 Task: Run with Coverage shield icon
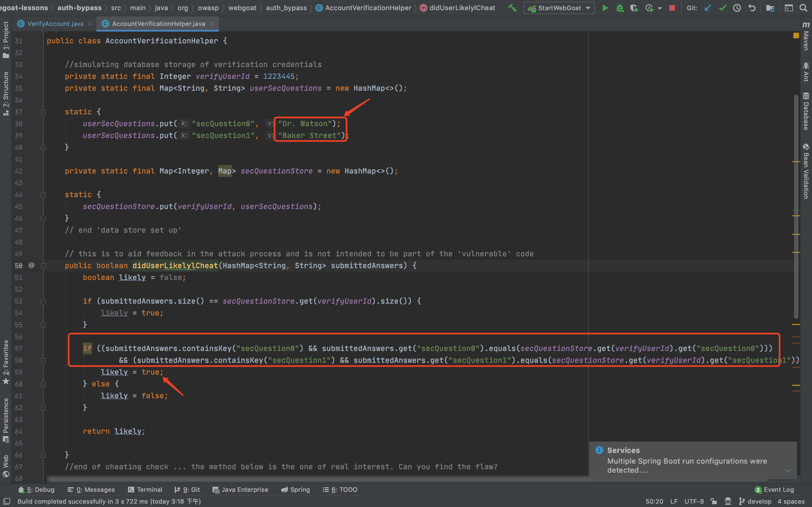point(634,8)
